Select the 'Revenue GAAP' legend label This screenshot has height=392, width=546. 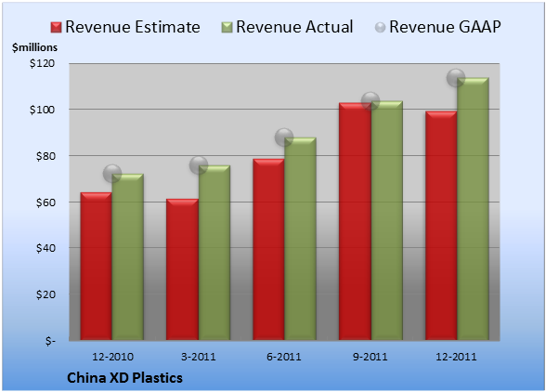coord(445,27)
